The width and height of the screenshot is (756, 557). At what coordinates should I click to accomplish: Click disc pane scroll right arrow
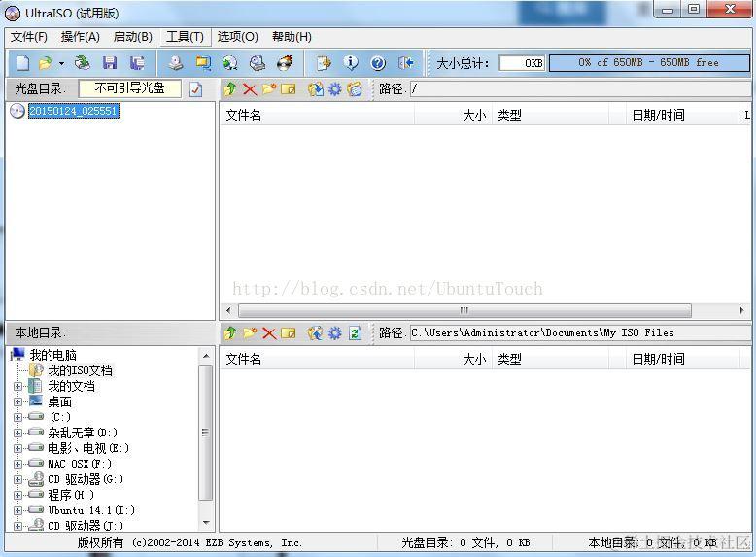pyautogui.click(x=742, y=310)
